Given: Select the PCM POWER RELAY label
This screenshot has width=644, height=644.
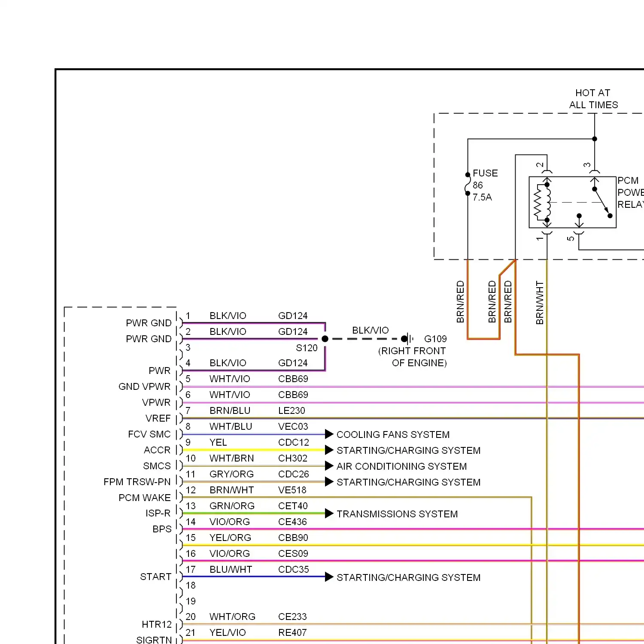Looking at the screenshot, I should [631, 192].
